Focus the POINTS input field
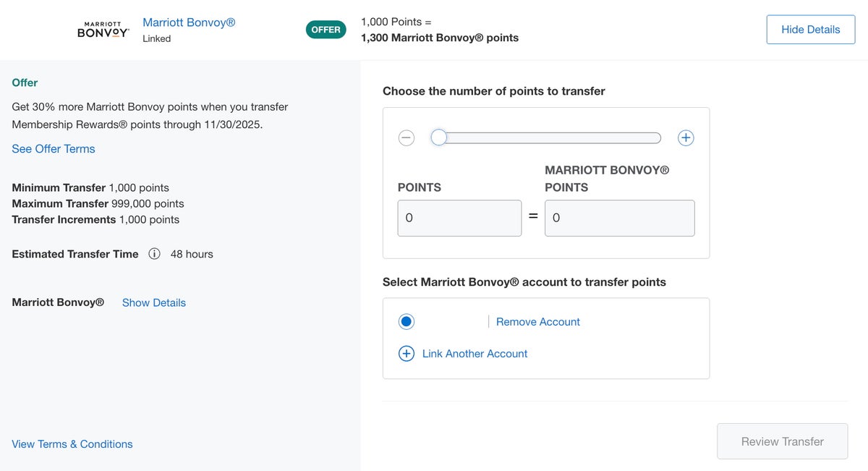The width and height of the screenshot is (868, 471). click(x=459, y=217)
